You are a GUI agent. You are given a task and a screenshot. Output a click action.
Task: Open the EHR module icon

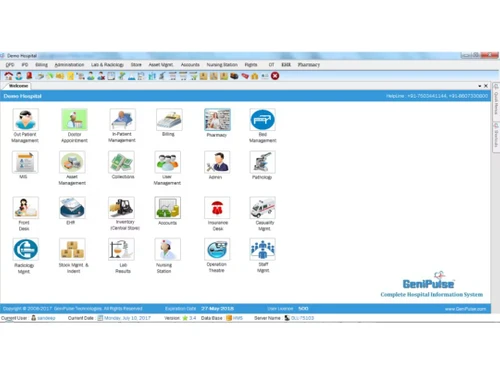tap(72, 208)
